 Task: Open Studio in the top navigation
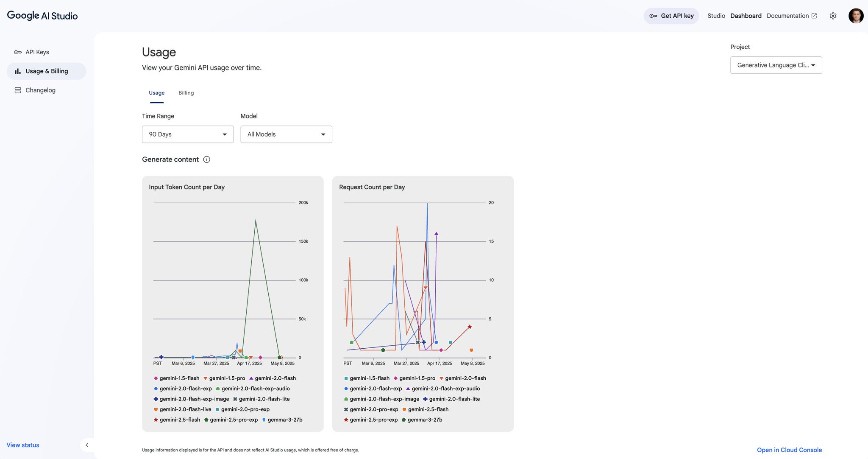[716, 16]
